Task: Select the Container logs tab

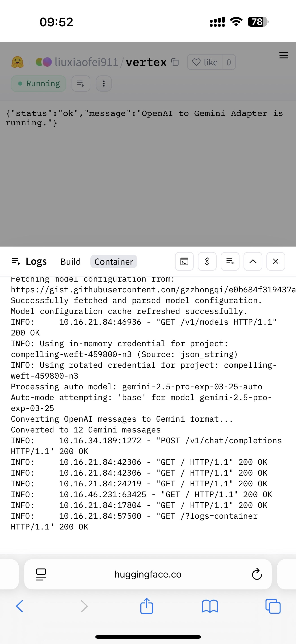Action: (x=113, y=262)
